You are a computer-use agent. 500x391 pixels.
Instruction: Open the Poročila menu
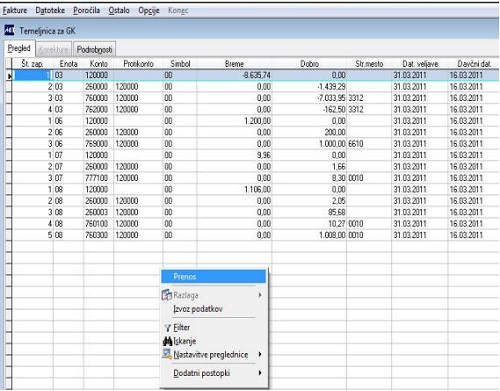86,11
